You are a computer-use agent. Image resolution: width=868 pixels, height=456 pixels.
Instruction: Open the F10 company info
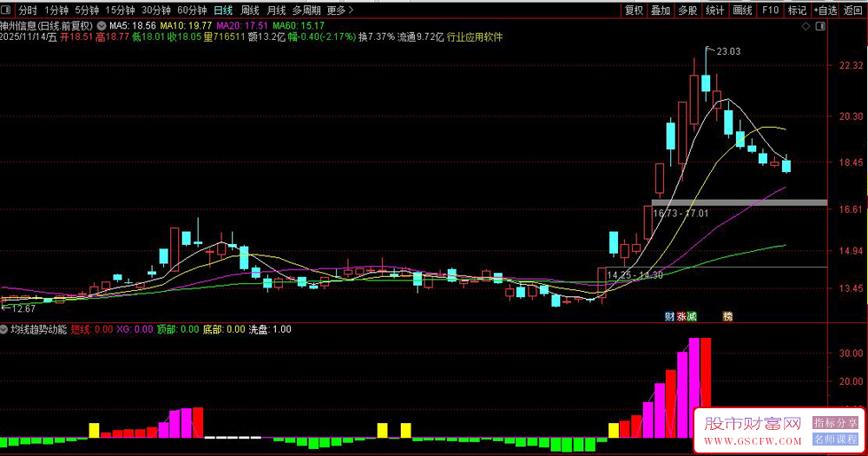point(770,10)
